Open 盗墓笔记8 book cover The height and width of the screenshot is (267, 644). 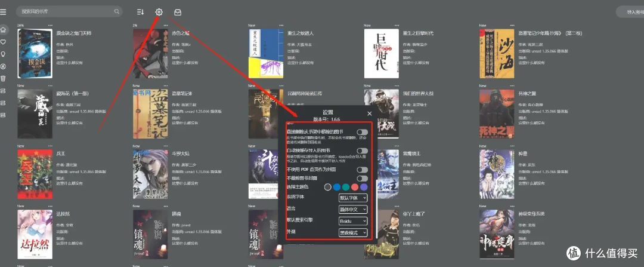tap(150, 114)
